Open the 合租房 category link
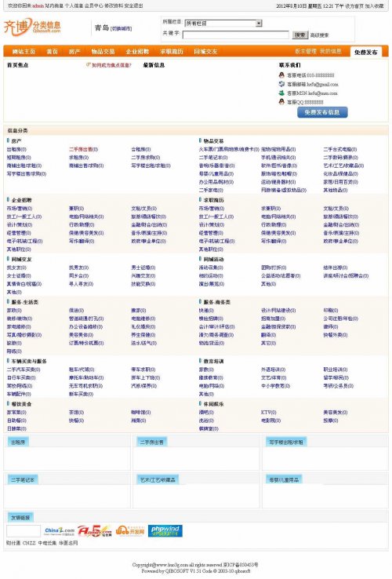The width and height of the screenshot is (392, 579). coord(140,150)
